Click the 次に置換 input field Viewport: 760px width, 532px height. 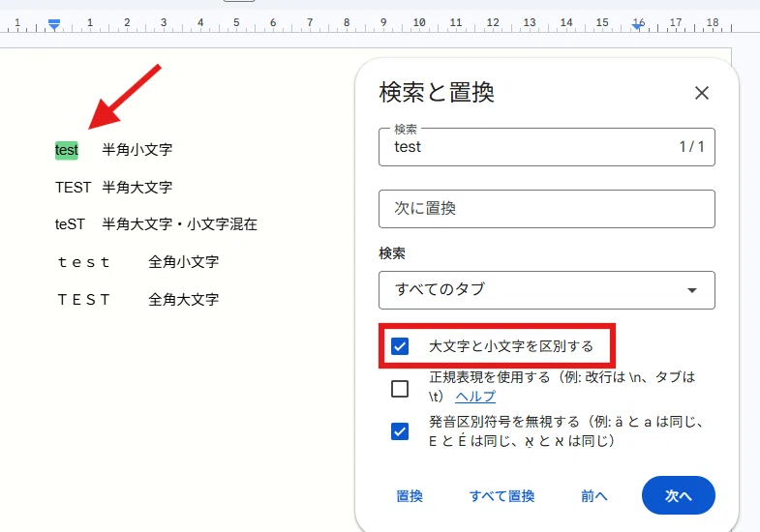546,209
